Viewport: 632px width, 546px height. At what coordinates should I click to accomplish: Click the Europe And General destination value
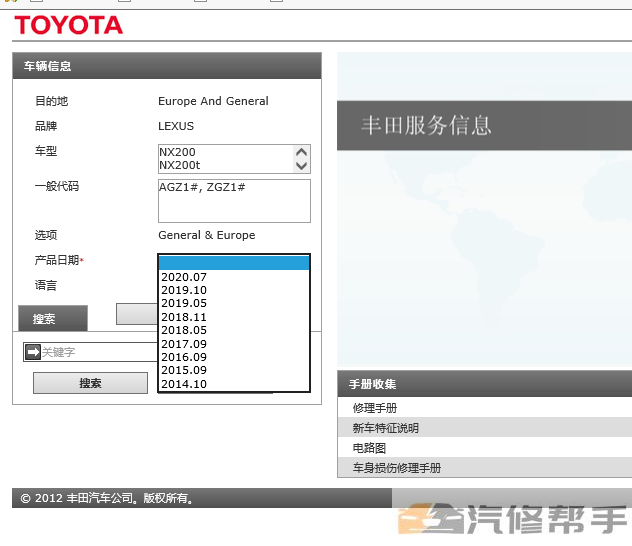pos(213,101)
